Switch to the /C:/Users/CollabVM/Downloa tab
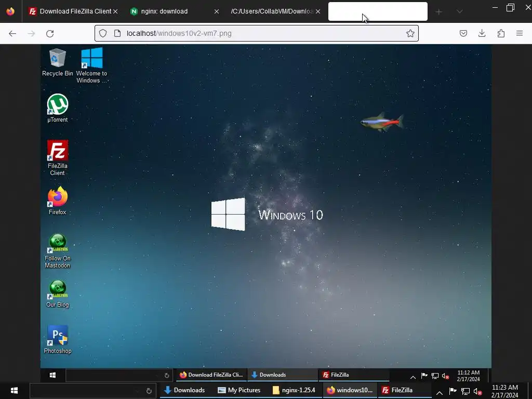 click(272, 11)
